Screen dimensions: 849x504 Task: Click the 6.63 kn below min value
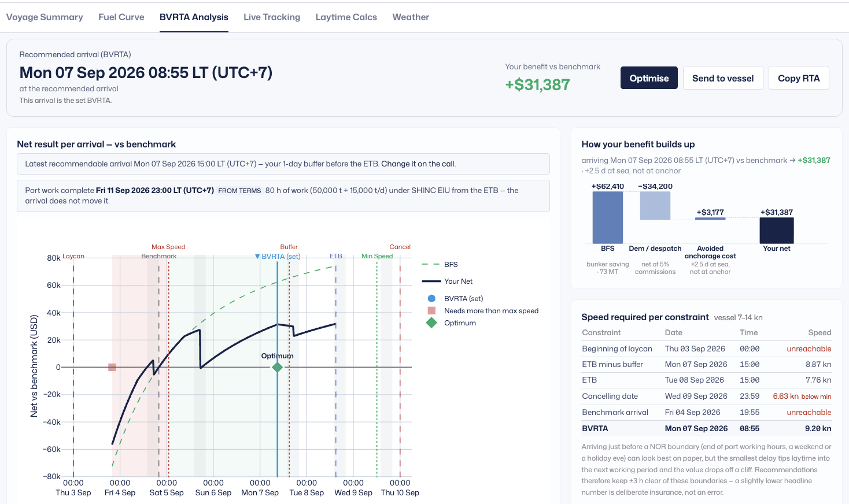click(x=802, y=396)
